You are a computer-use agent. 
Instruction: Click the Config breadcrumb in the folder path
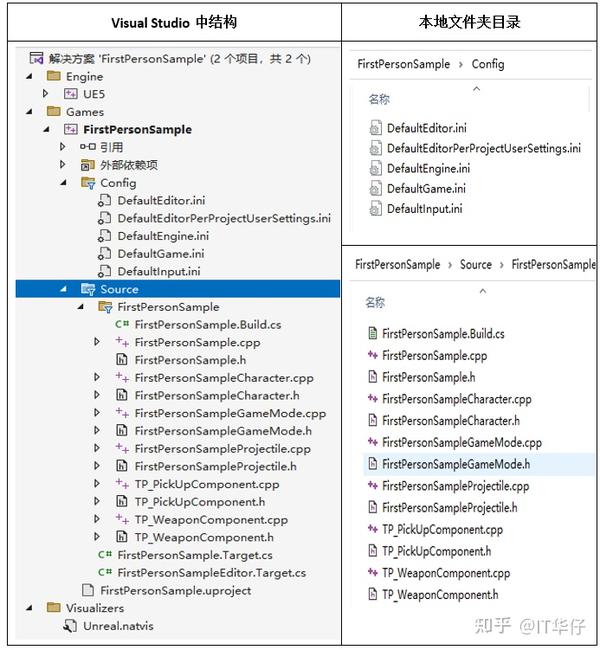tap(487, 64)
